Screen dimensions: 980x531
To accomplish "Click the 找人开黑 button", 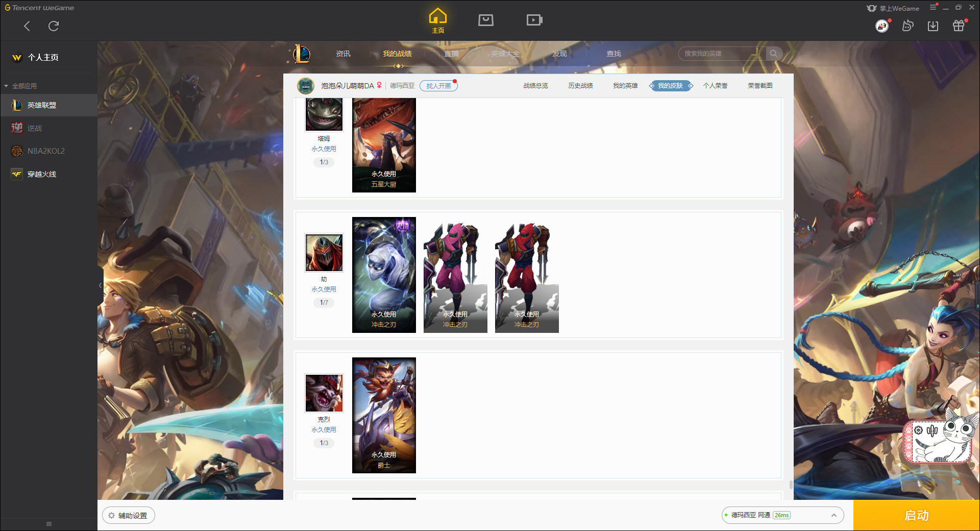I will [x=438, y=86].
